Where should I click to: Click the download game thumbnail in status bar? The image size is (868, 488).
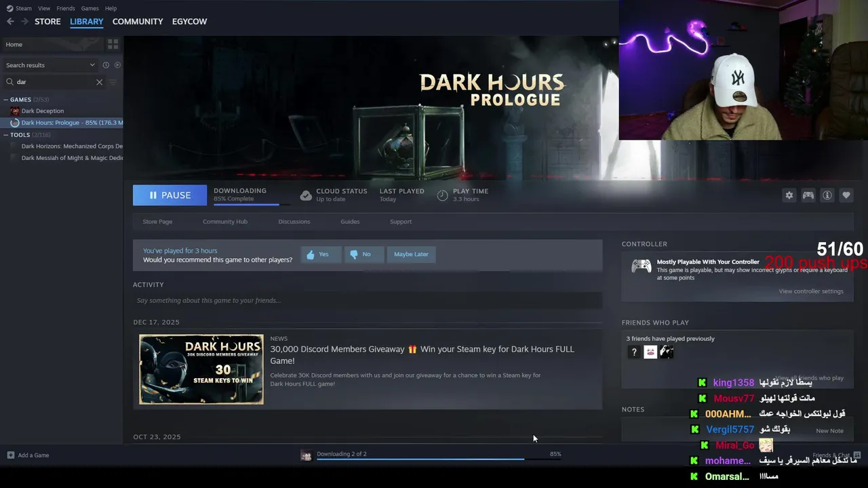306,455
